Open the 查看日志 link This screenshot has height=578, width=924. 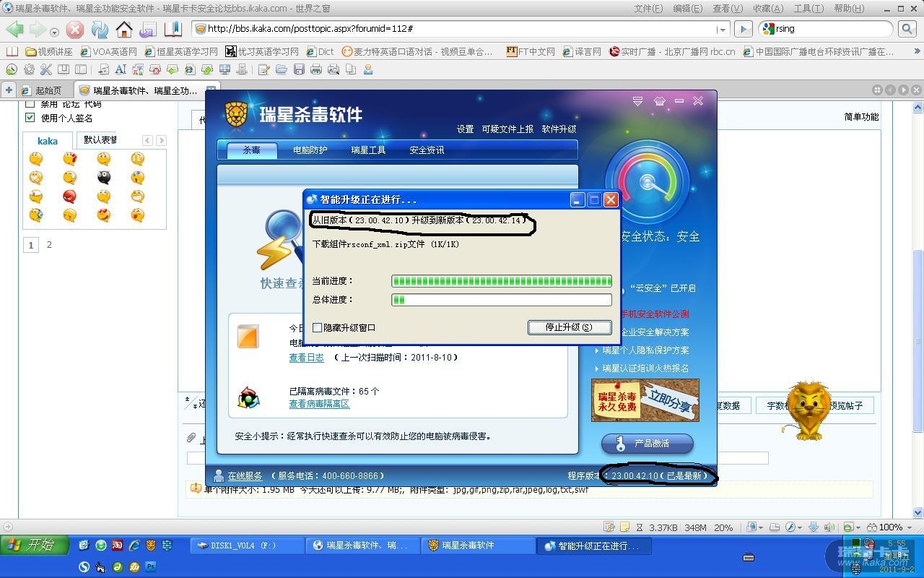click(x=307, y=358)
